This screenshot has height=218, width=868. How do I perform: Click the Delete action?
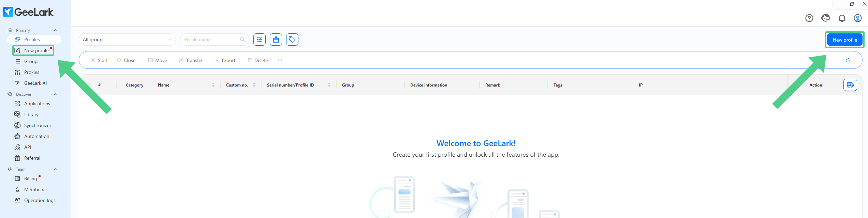258,60
